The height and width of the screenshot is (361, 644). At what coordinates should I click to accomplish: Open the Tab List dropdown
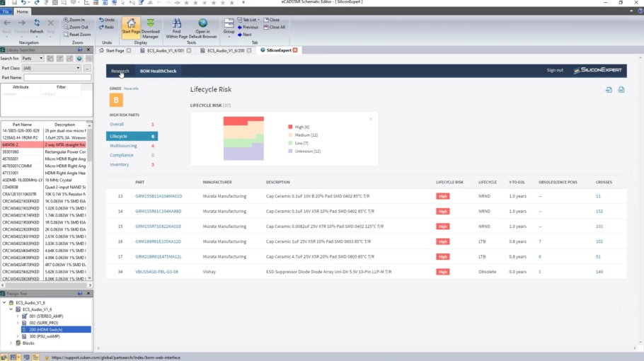[248, 20]
